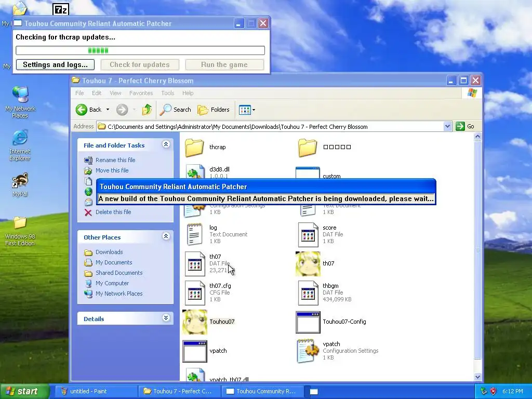Image resolution: width=532 pixels, height=399 pixels.
Task: Open My Documents in Other Places
Action: click(x=114, y=262)
